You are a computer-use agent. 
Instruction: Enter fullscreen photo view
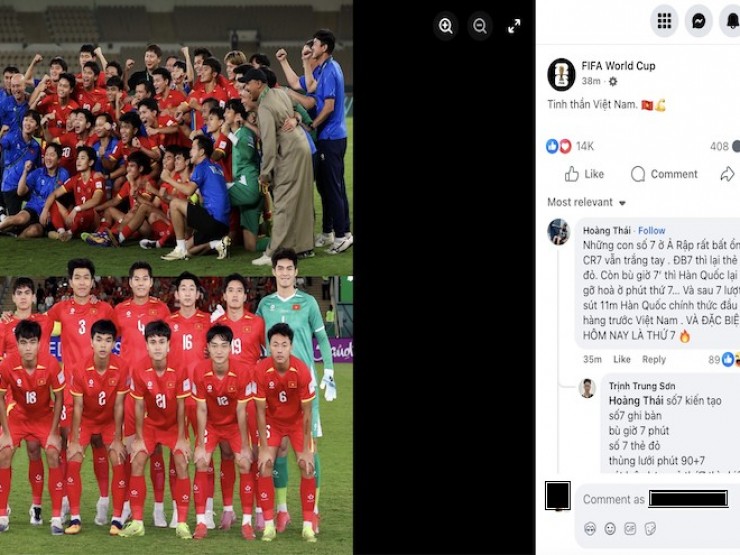click(x=514, y=25)
